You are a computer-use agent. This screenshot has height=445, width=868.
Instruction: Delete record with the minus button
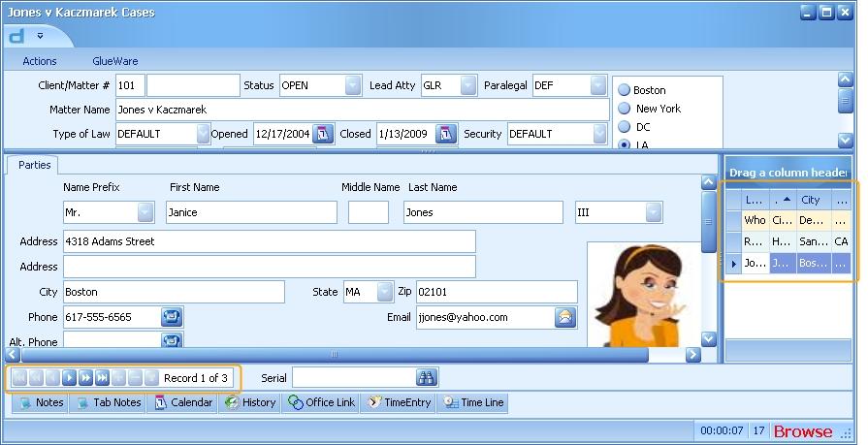tap(135, 378)
